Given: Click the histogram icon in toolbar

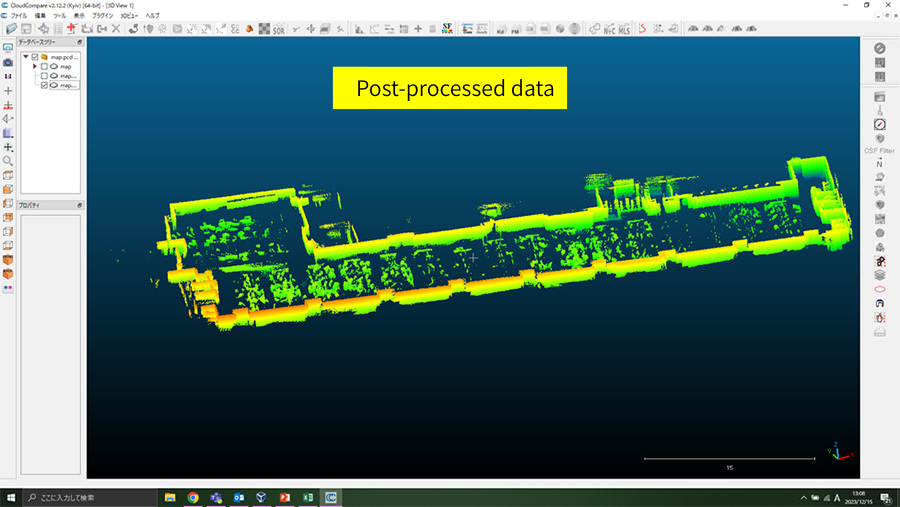Looking at the screenshot, I should 359,29.
